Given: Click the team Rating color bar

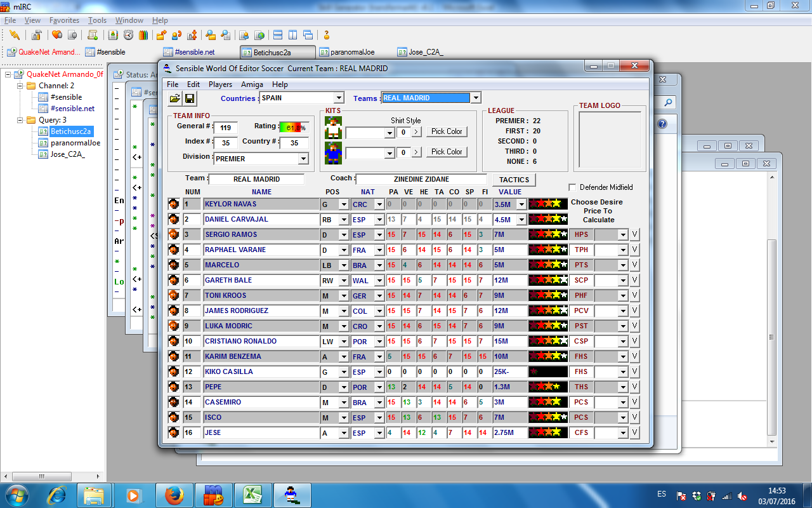Looking at the screenshot, I should pyautogui.click(x=294, y=128).
